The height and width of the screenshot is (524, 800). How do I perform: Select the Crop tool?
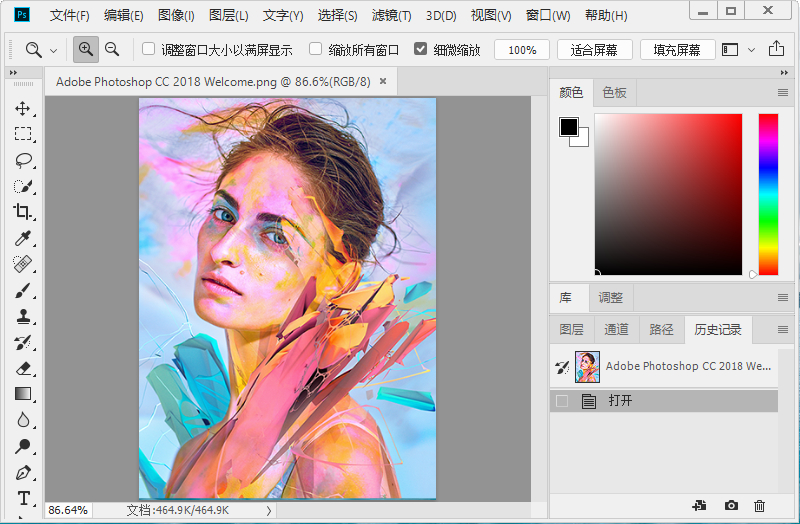pos(22,212)
